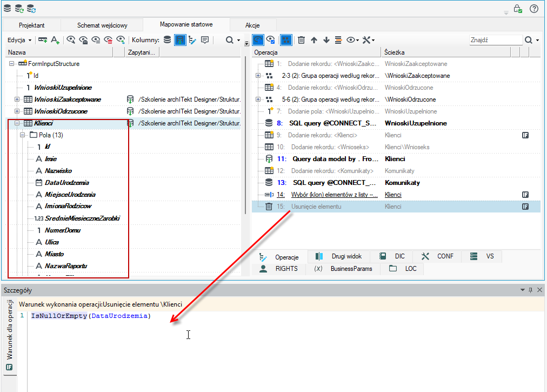Click the delete operation trash icon in toolbar
Screen dimensions: 547x392
pyautogui.click(x=302, y=40)
